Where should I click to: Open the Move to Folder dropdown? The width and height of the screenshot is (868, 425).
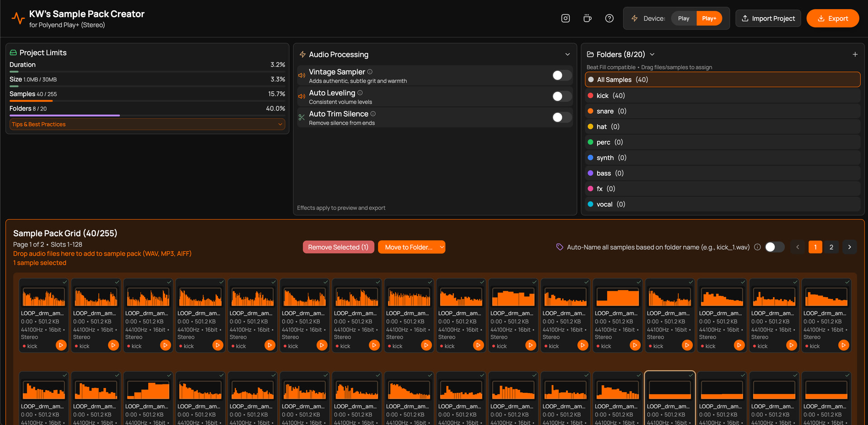(411, 247)
